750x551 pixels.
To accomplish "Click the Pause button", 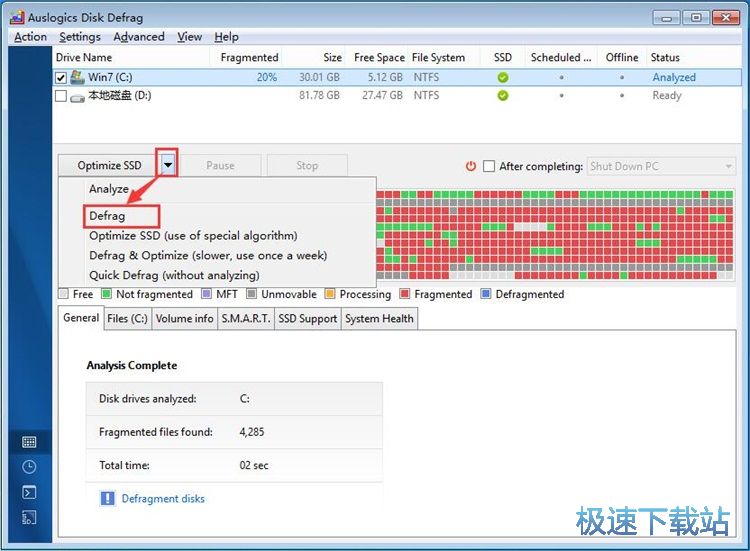I will tap(220, 165).
